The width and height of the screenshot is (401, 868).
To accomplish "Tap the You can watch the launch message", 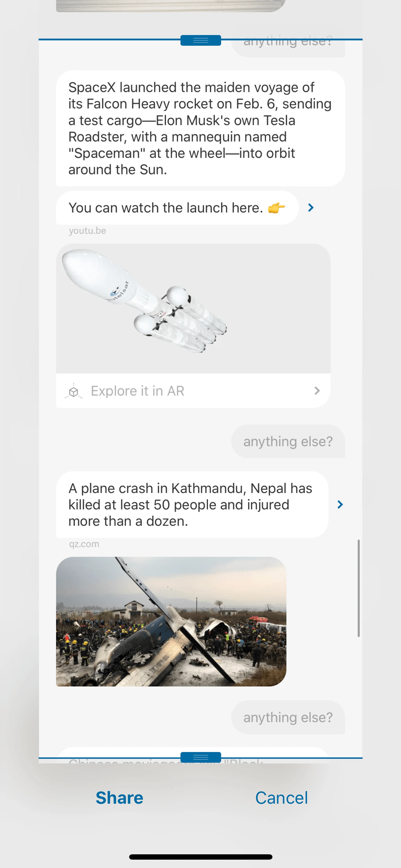I will pos(177,208).
